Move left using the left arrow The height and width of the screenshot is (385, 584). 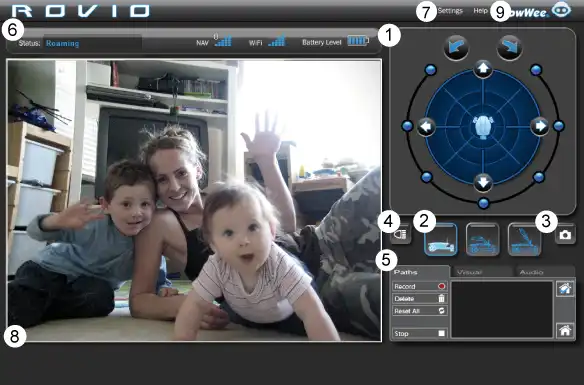(426, 127)
